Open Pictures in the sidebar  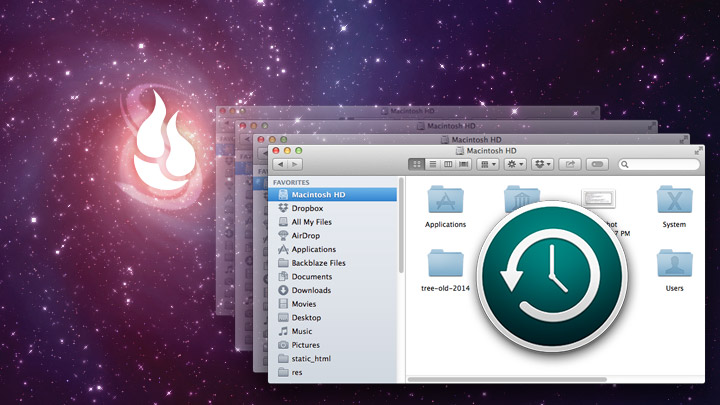[x=332, y=345]
